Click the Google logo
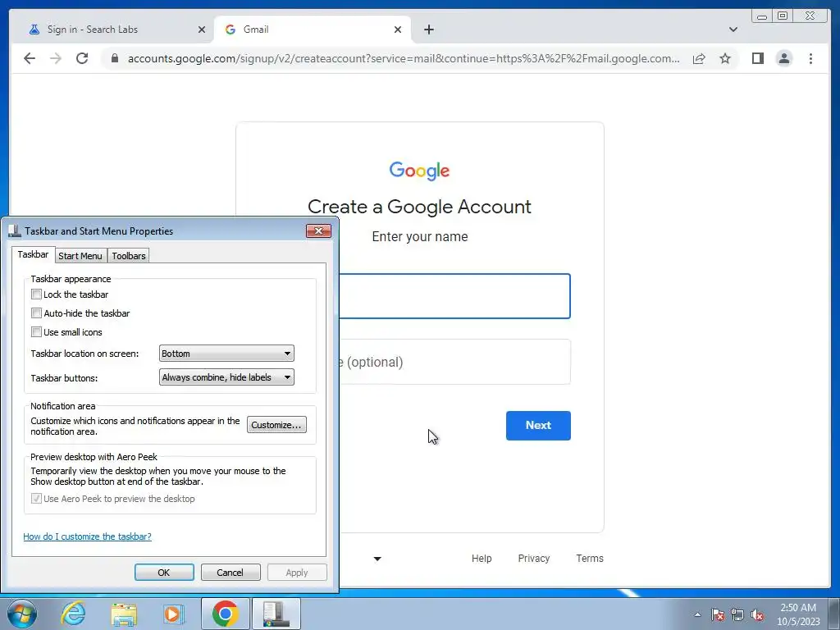Viewport: 840px width, 630px height. coord(419,171)
